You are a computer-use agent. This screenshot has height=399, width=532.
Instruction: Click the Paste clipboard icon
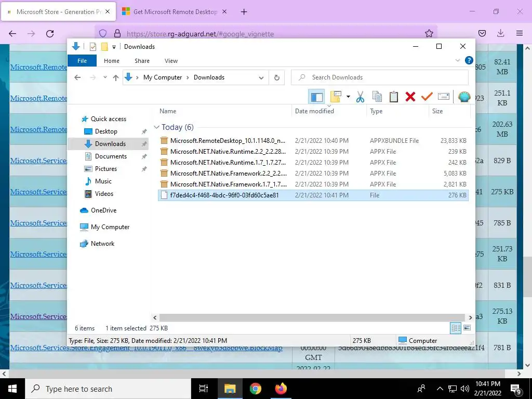pyautogui.click(x=394, y=97)
